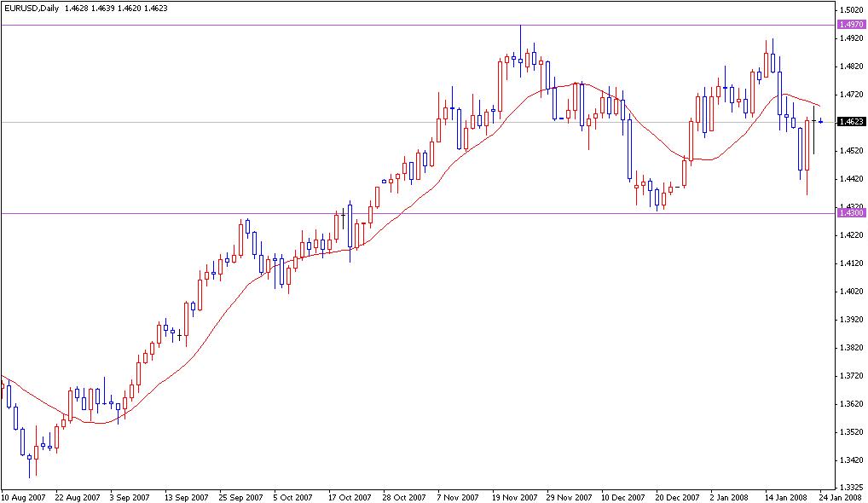This screenshot has height=503, width=868.
Task: Click the 20 Dec 2007 date label
Action: [678, 498]
